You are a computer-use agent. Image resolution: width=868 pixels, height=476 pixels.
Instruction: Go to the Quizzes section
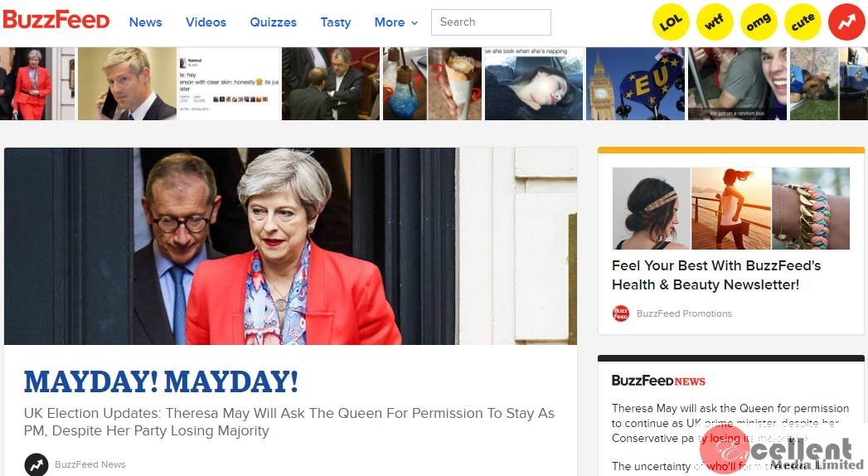(x=274, y=22)
